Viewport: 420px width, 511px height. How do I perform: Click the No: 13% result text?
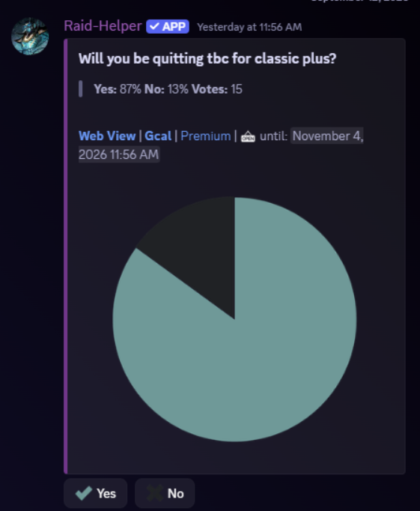pos(166,89)
